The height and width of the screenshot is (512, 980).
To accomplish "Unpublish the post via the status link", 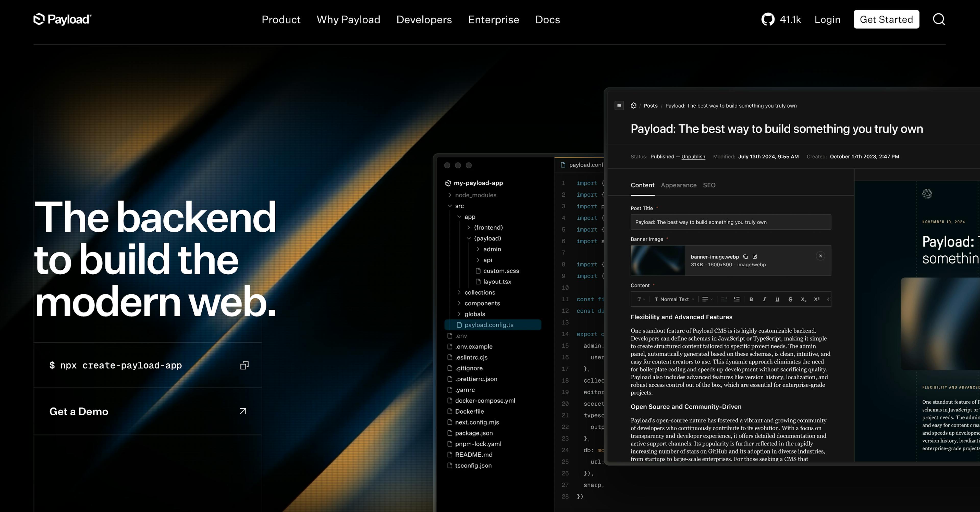I will [x=693, y=156].
